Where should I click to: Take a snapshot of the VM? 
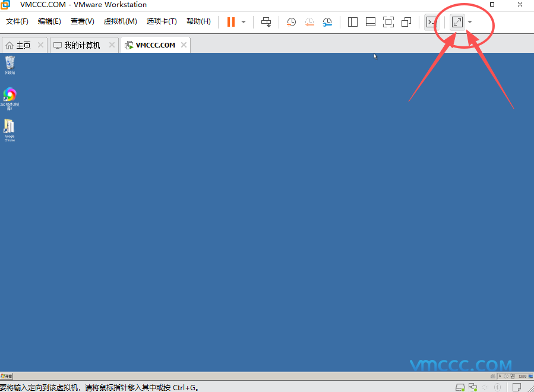(x=291, y=22)
